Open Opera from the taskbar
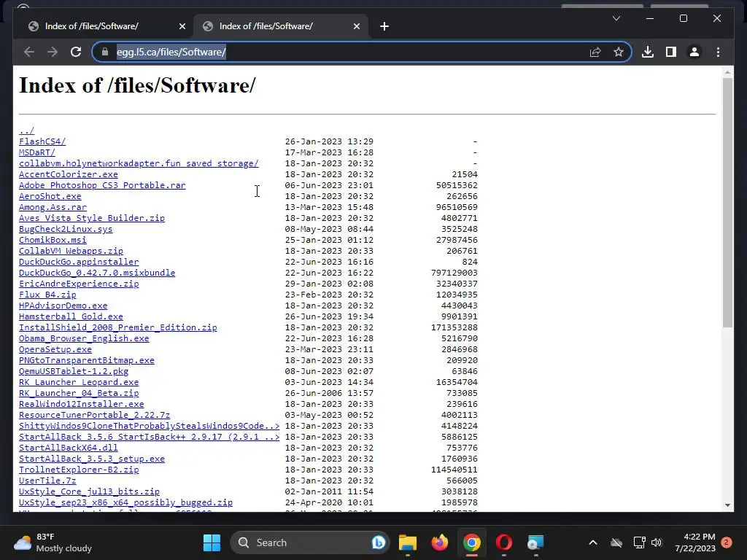This screenshot has height=560, width=747. pos(503,542)
